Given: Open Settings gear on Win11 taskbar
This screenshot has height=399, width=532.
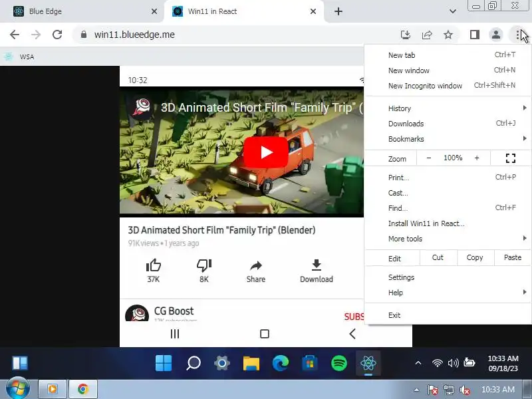Looking at the screenshot, I should pyautogui.click(x=222, y=363).
